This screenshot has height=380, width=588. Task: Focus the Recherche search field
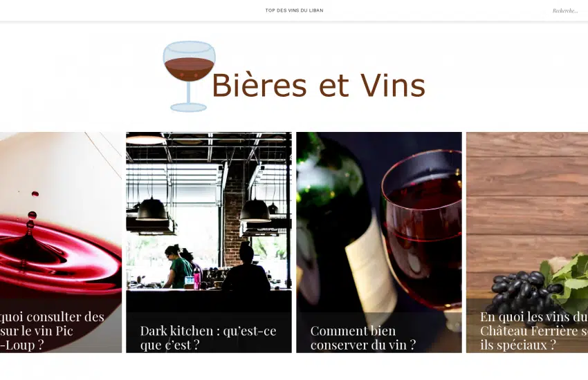(565, 11)
